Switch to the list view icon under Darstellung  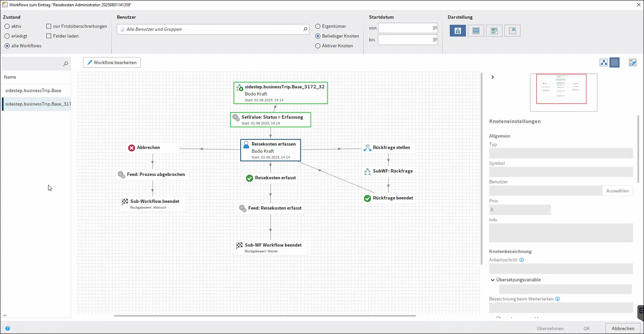click(x=476, y=31)
